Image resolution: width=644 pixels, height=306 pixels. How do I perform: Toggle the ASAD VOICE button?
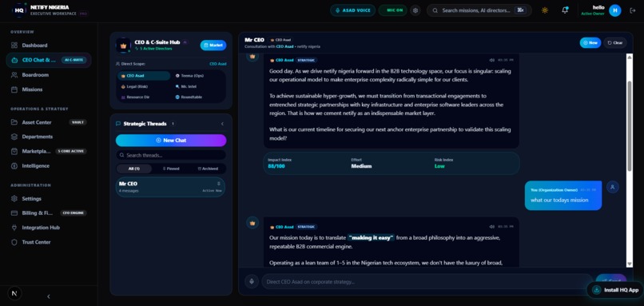(x=353, y=10)
